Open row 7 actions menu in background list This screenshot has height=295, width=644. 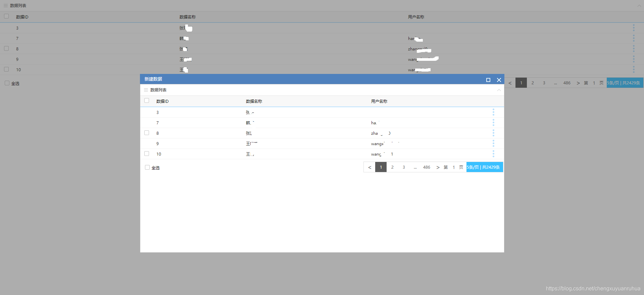pyautogui.click(x=634, y=38)
